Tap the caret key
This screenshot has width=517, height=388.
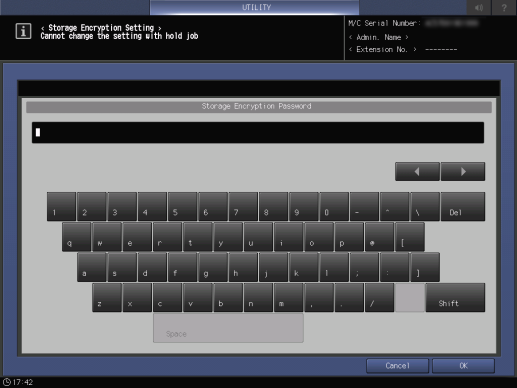coord(395,206)
